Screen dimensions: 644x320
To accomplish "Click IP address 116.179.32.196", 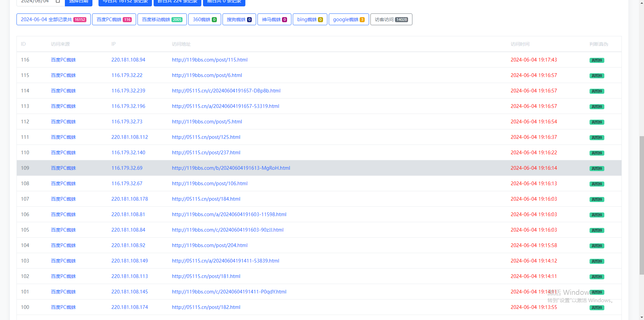I will 128,106.
